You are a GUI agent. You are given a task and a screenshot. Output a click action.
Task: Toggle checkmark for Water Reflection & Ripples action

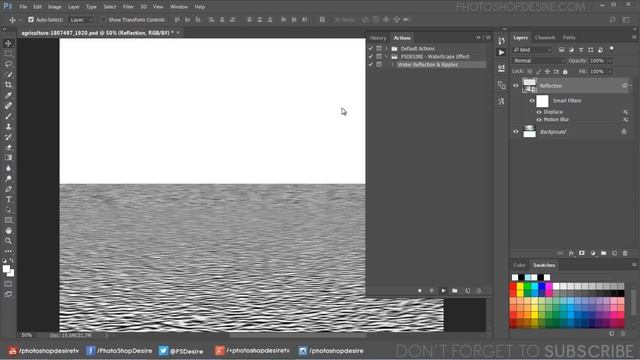371,64
